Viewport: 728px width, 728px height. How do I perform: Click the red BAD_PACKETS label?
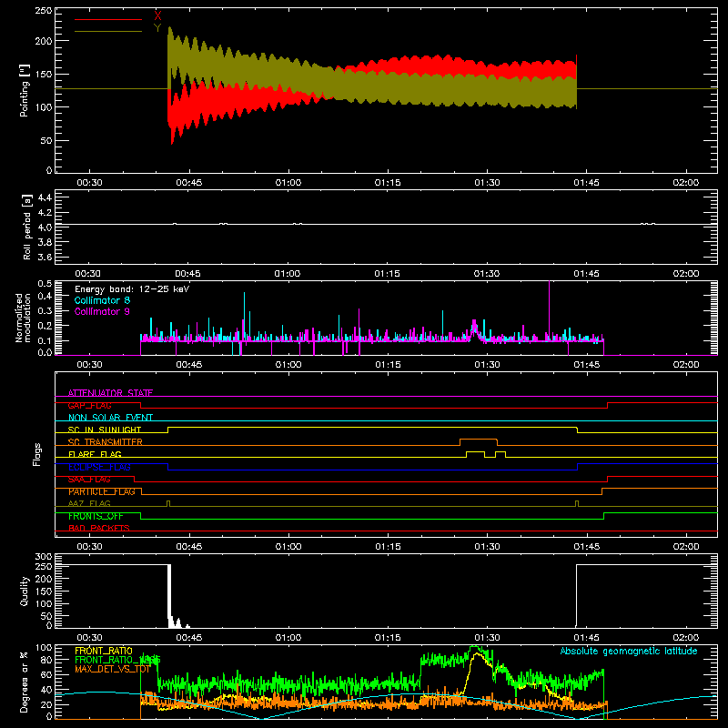click(99, 528)
